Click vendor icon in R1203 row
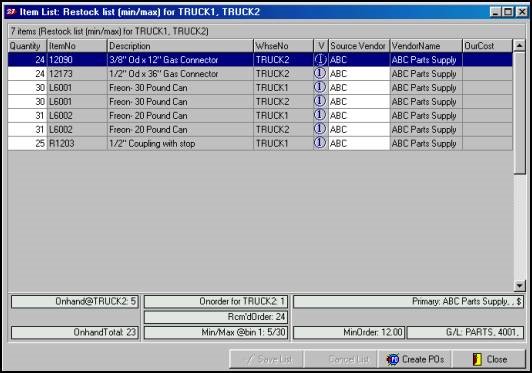532x373 pixels. [320, 143]
